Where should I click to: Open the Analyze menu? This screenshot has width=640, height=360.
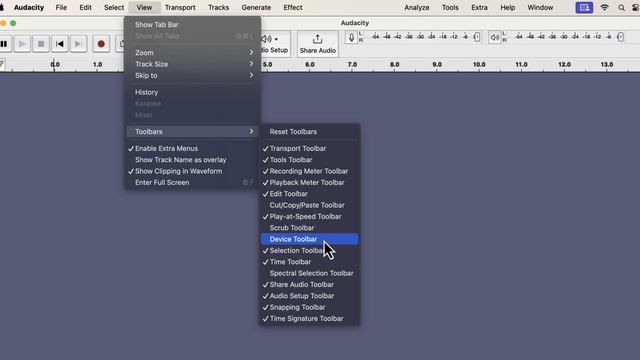[x=417, y=7]
